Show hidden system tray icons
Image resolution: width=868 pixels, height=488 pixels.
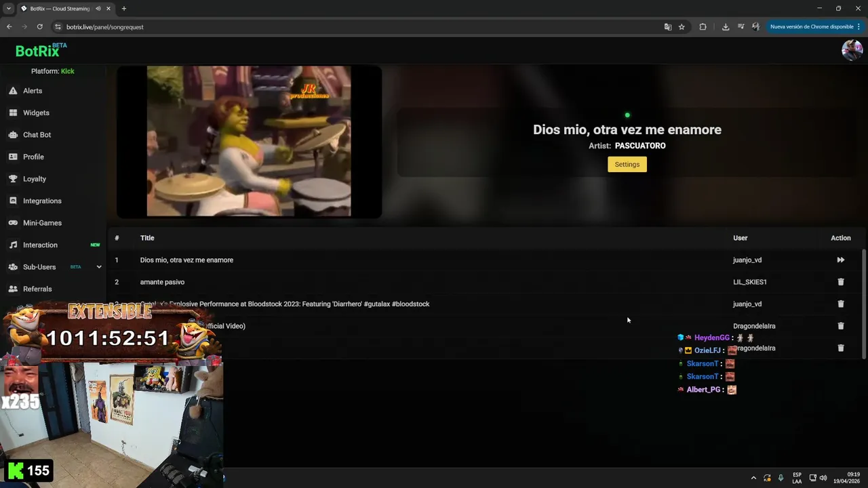click(753, 478)
